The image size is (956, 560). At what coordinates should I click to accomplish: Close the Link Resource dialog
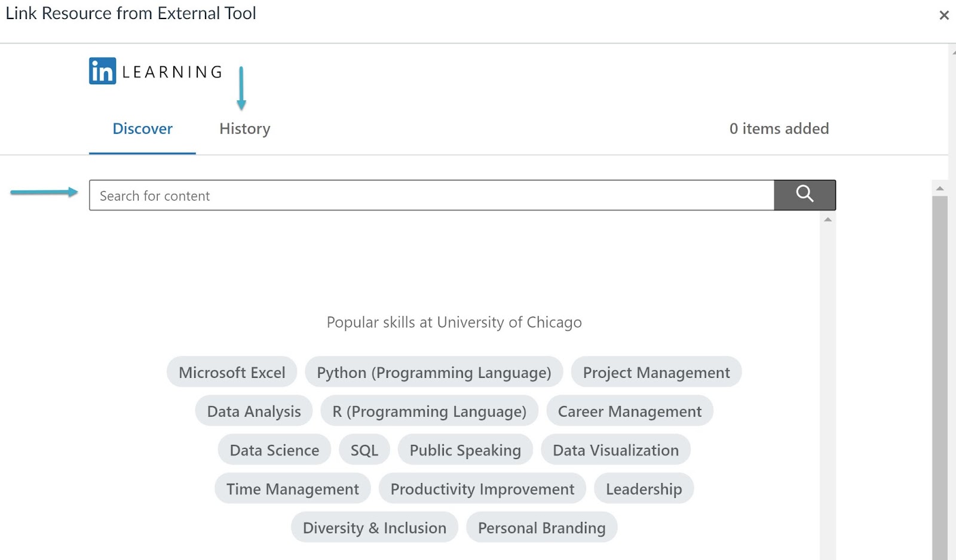point(943,16)
